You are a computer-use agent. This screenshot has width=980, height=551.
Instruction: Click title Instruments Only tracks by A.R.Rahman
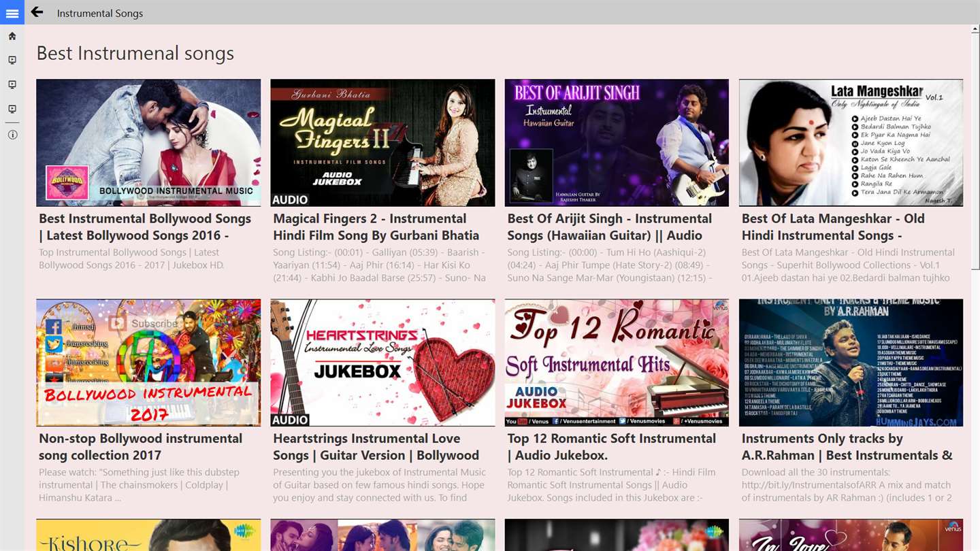coord(847,447)
